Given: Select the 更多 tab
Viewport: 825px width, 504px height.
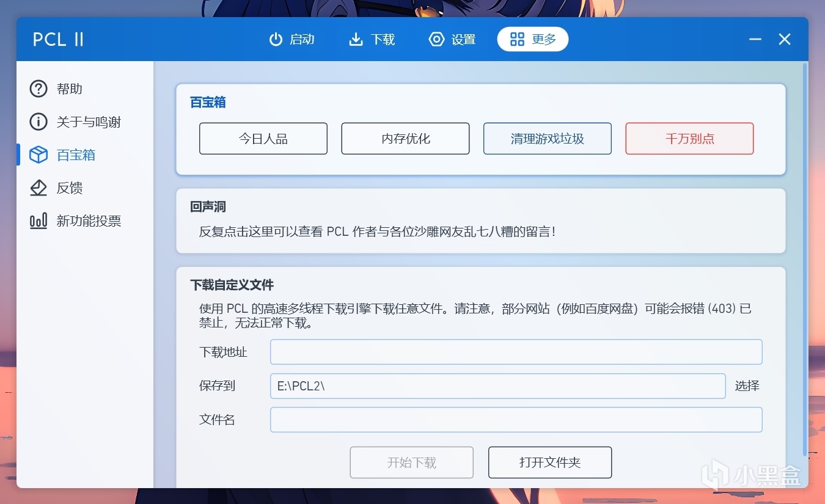Looking at the screenshot, I should coord(533,40).
